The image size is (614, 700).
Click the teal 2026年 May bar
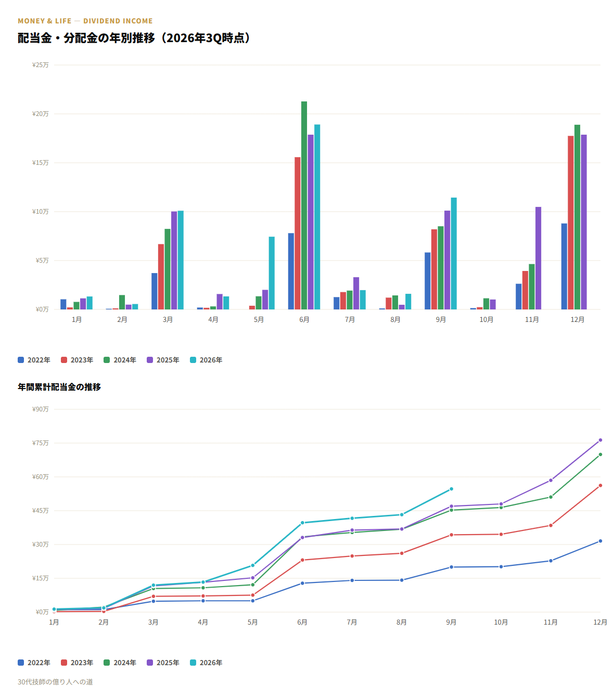(x=272, y=273)
